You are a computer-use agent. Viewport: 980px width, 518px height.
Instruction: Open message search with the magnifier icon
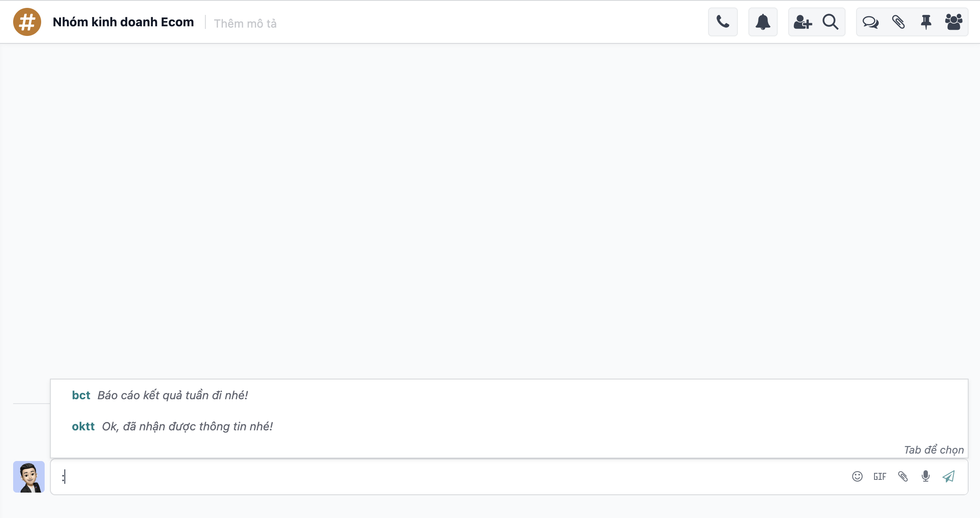coord(830,22)
